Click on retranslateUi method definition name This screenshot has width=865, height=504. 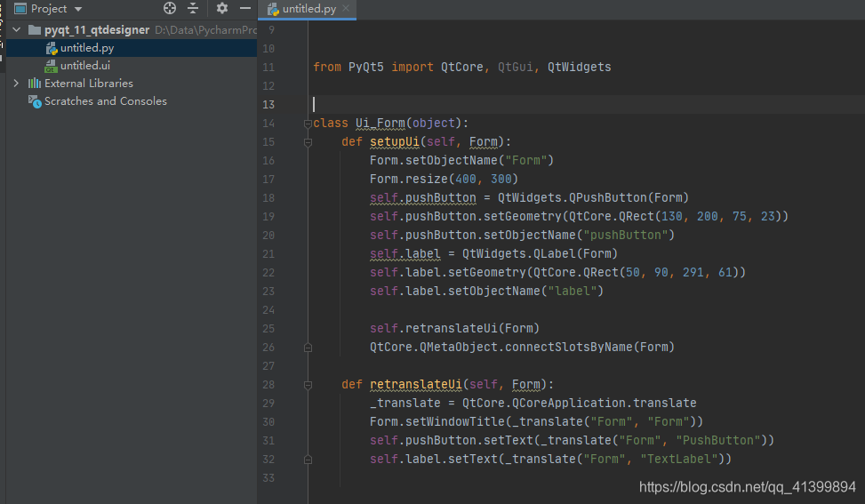415,384
